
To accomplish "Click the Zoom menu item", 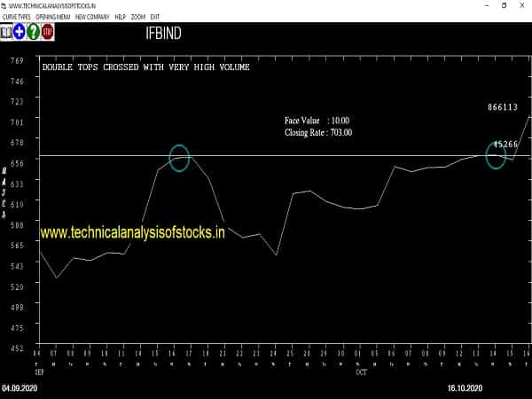I will [138, 17].
